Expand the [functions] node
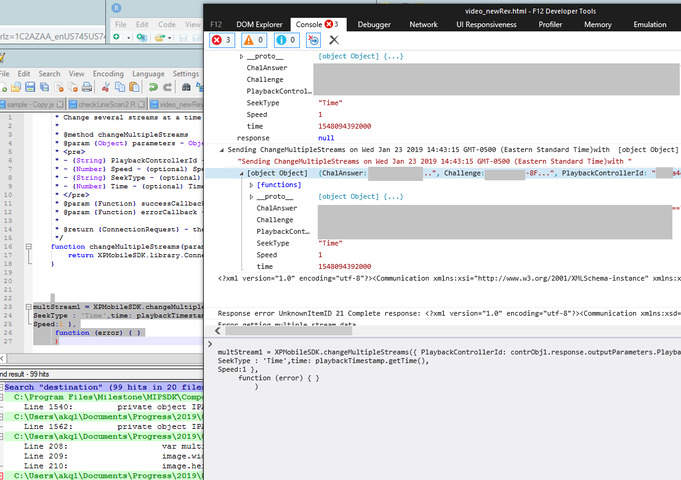Screen dimensions: 681x480 (250, 185)
